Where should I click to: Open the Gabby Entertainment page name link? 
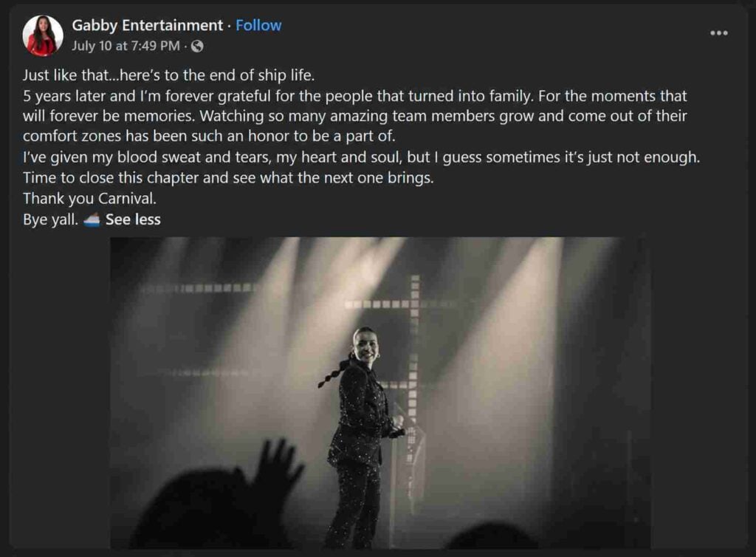point(148,25)
